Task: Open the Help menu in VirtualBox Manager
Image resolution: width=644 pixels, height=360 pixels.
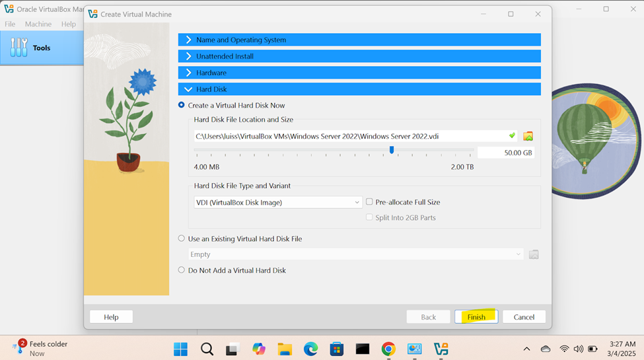Action: click(69, 24)
